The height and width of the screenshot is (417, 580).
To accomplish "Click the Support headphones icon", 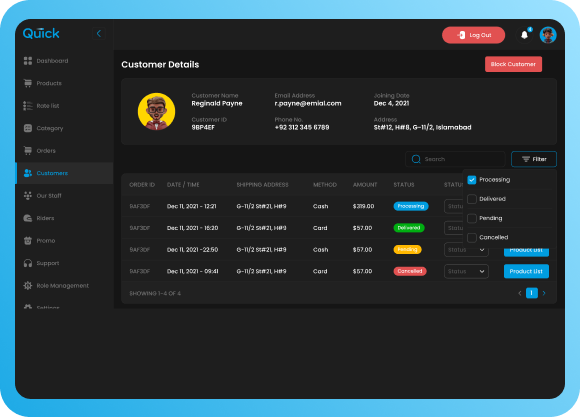I will click(x=28, y=263).
